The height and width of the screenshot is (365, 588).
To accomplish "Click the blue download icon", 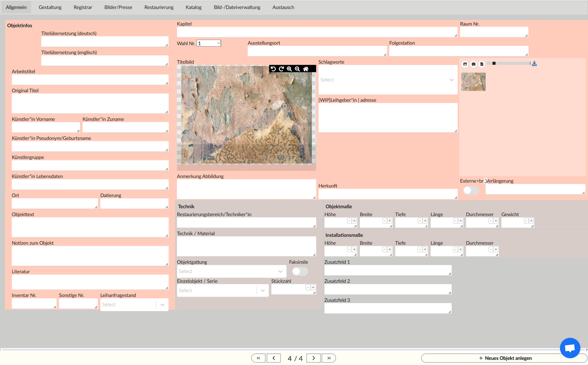I will coord(534,64).
